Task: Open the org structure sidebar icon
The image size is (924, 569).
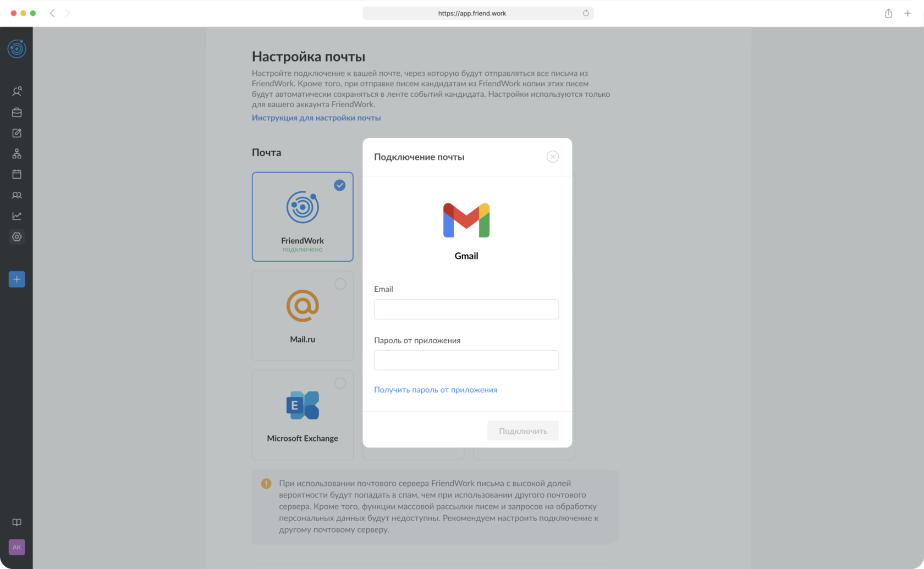Action: pos(17,154)
